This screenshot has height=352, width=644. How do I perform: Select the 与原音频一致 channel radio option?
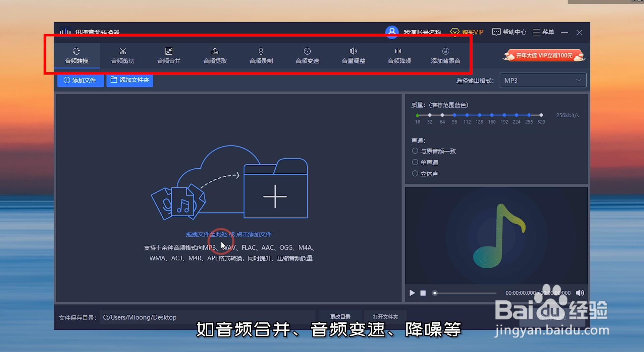point(415,151)
